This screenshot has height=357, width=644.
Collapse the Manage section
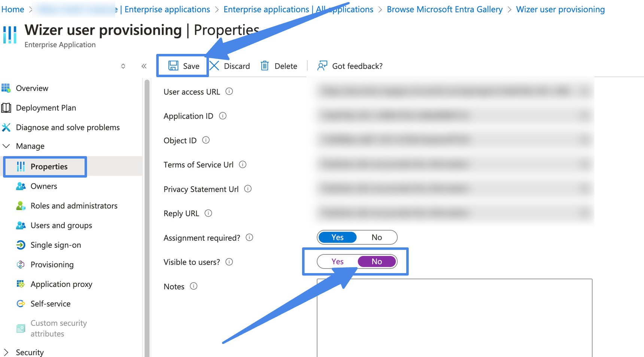(x=6, y=146)
